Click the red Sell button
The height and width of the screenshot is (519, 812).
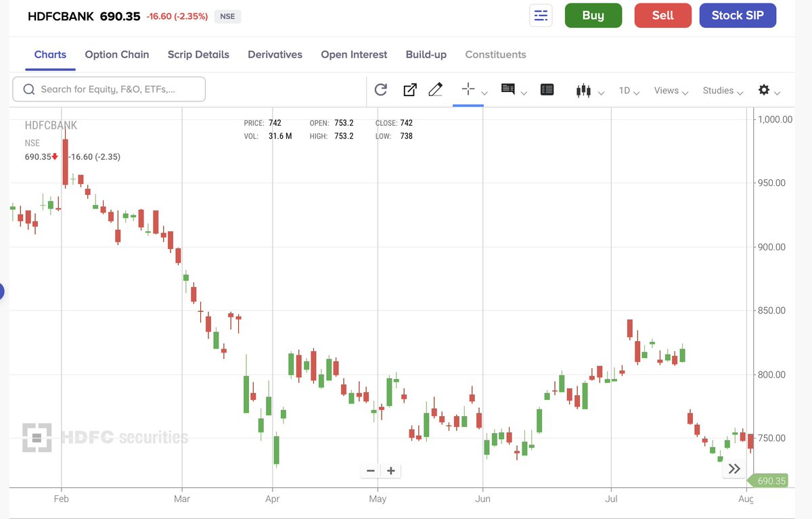(x=663, y=16)
